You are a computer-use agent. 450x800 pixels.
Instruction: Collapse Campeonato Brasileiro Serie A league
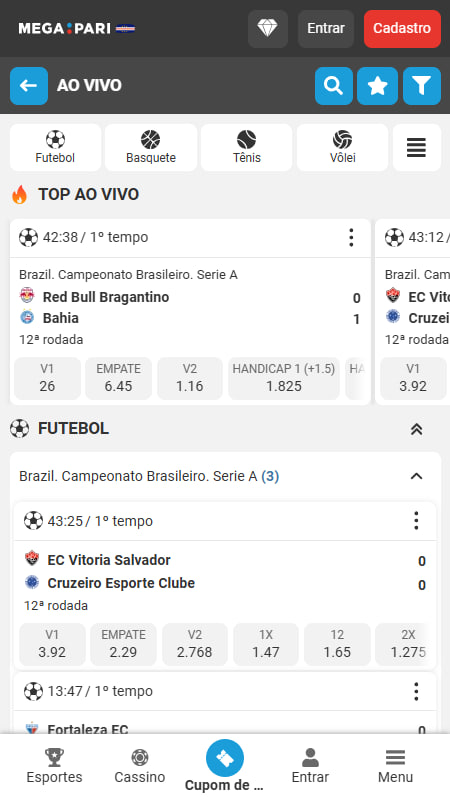point(416,477)
